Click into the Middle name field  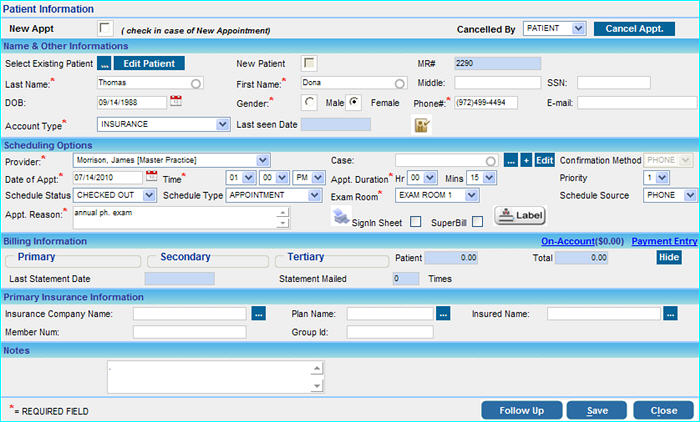coord(498,83)
